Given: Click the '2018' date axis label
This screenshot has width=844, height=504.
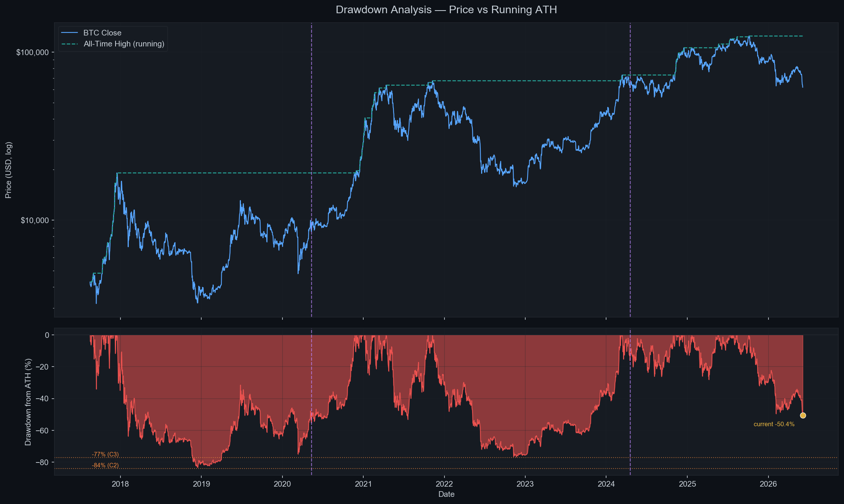Looking at the screenshot, I should click(x=120, y=484).
